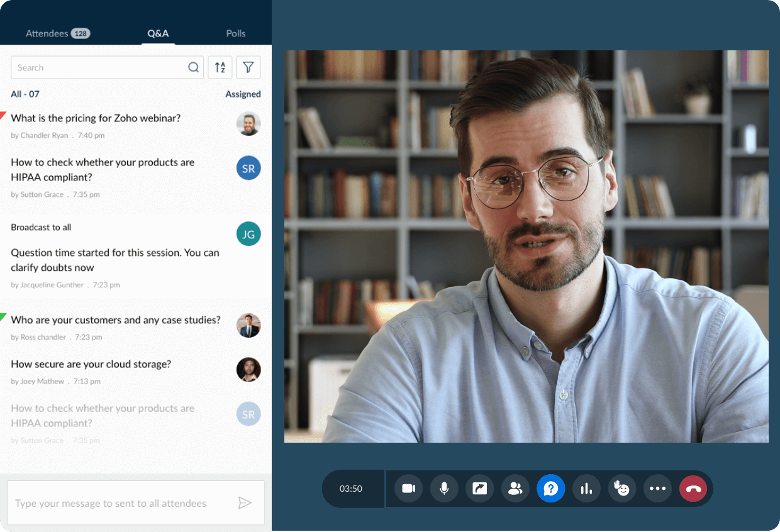End the call with red hang-up button

693,489
